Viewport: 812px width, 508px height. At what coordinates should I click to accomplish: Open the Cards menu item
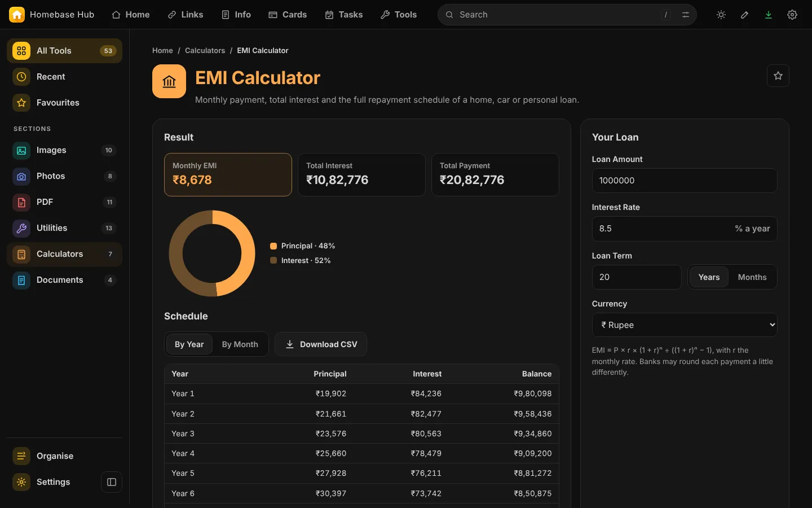tap(288, 15)
